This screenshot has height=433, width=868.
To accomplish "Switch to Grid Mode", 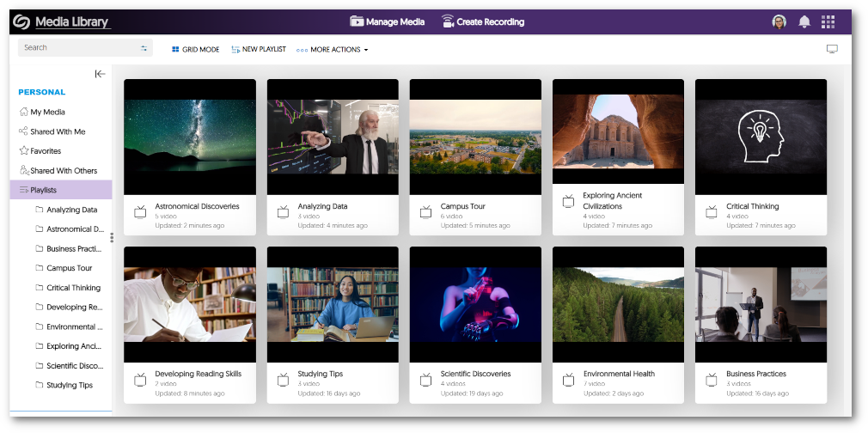I will tap(195, 49).
